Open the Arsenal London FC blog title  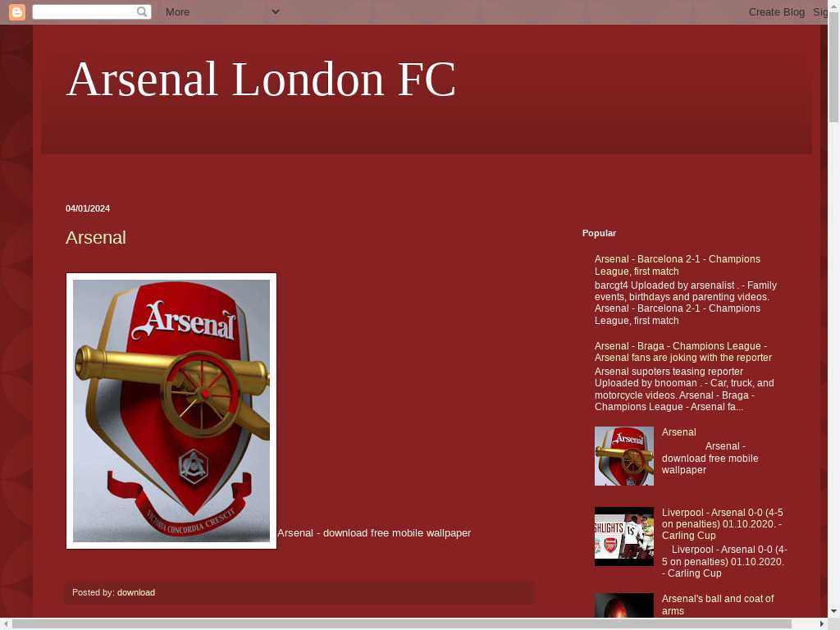[261, 79]
